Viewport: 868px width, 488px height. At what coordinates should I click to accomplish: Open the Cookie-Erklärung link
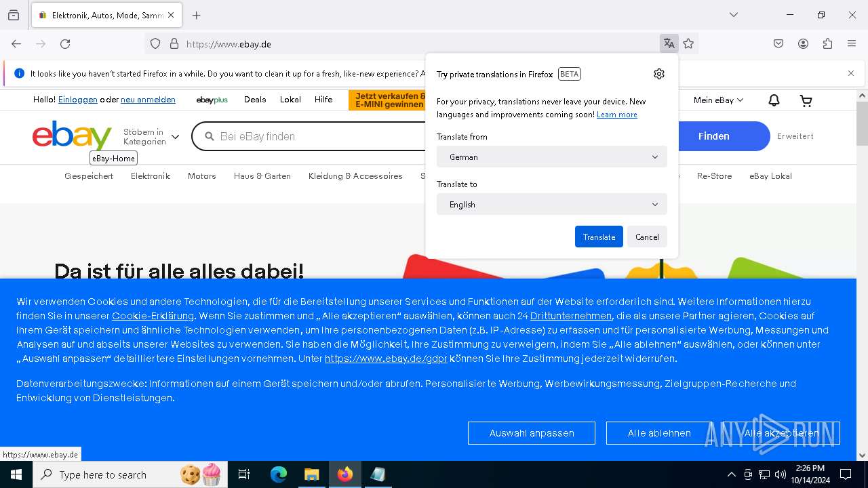153,316
